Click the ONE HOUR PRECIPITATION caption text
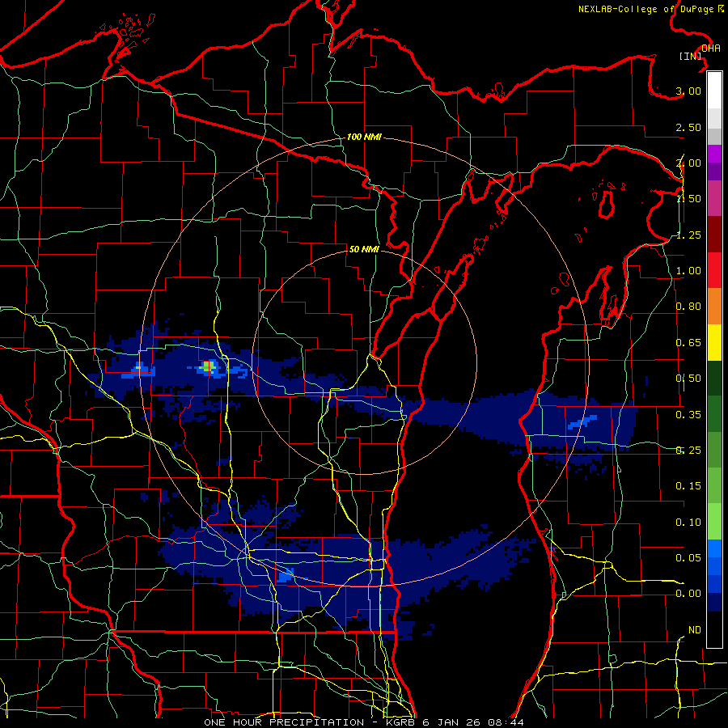 coord(284,722)
